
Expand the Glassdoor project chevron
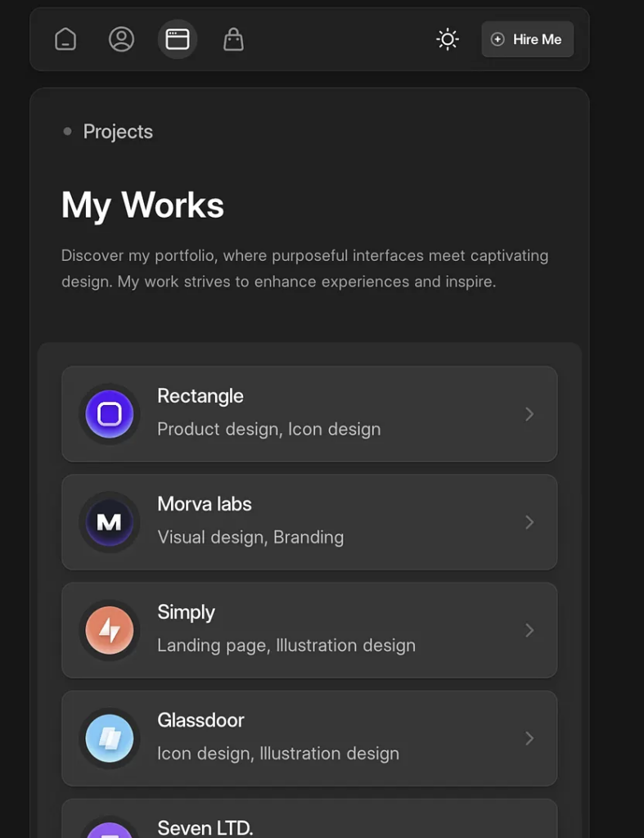529,738
